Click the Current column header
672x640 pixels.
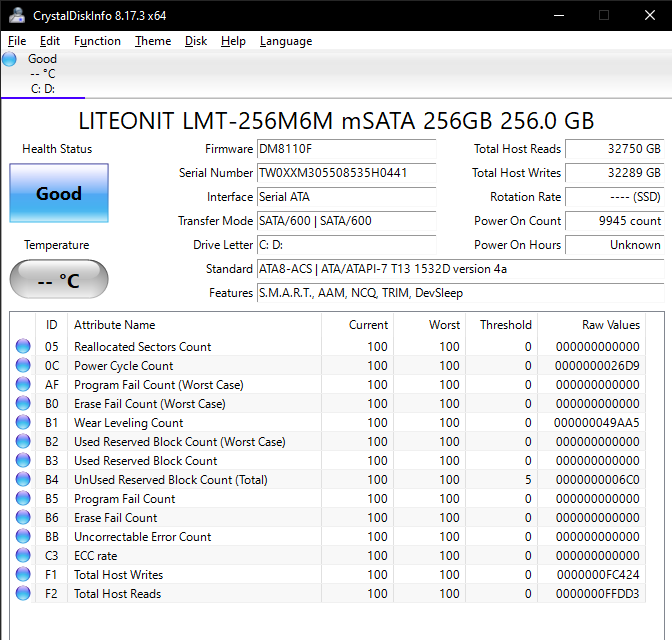pos(357,325)
